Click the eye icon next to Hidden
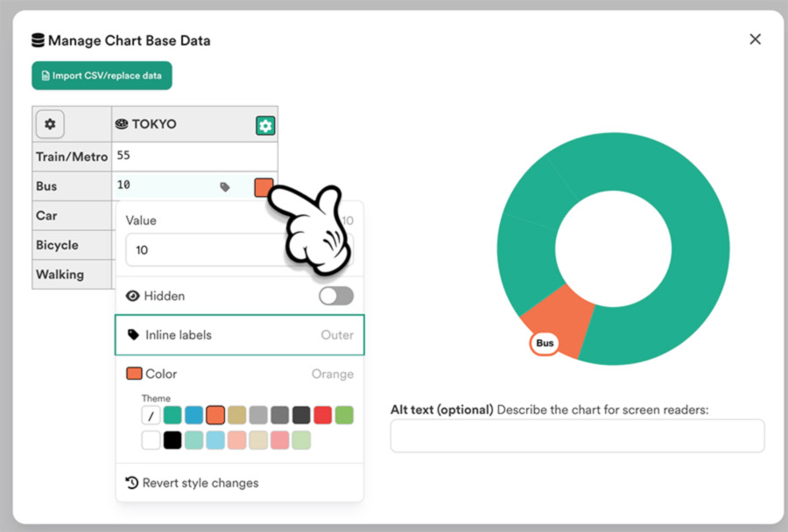The width and height of the screenshot is (788, 532). pos(133,296)
